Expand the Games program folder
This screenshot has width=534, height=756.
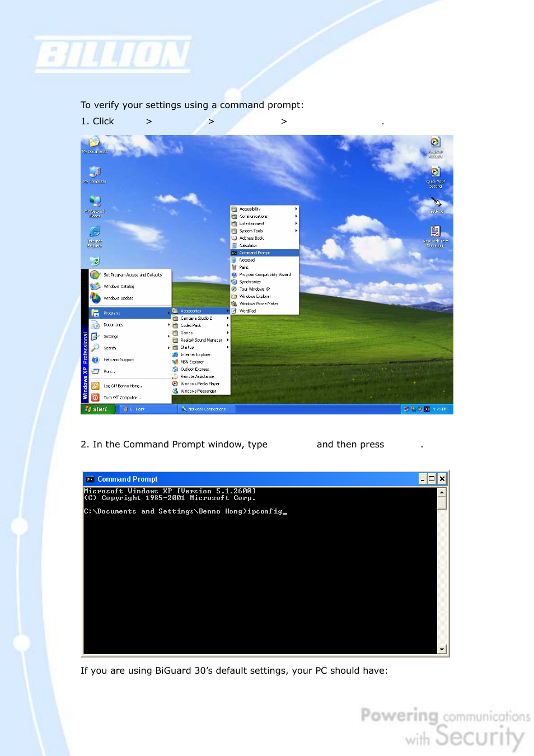(186, 333)
